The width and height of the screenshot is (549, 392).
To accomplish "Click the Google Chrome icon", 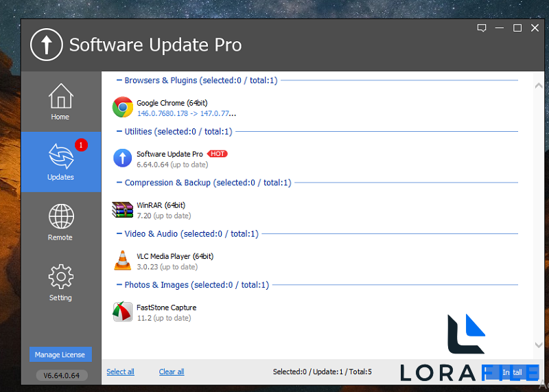I will [123, 107].
